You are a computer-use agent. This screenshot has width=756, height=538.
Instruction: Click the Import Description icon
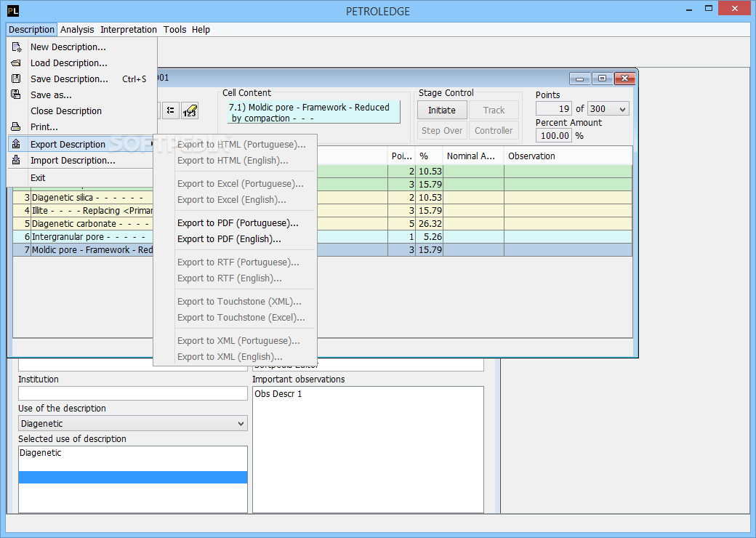pyautogui.click(x=17, y=160)
